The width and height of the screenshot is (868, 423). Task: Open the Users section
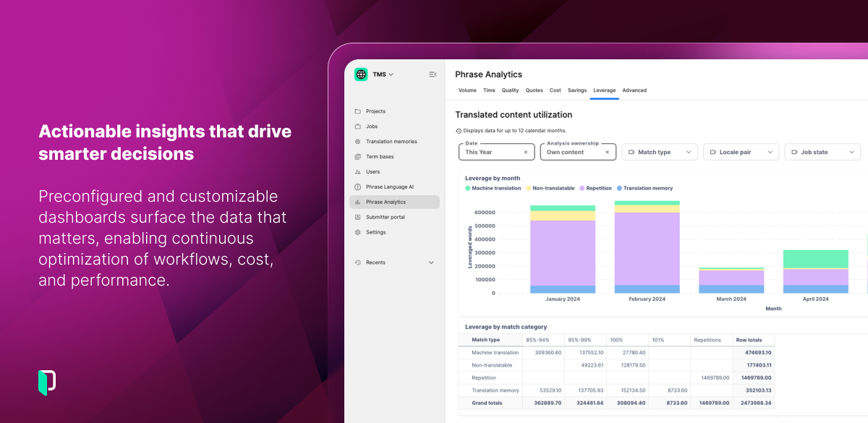373,172
